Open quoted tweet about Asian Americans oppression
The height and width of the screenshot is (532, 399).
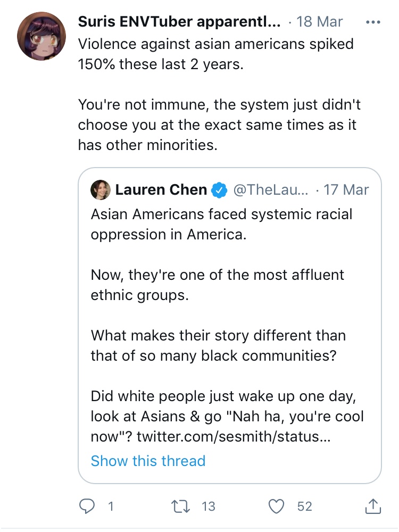point(230,326)
